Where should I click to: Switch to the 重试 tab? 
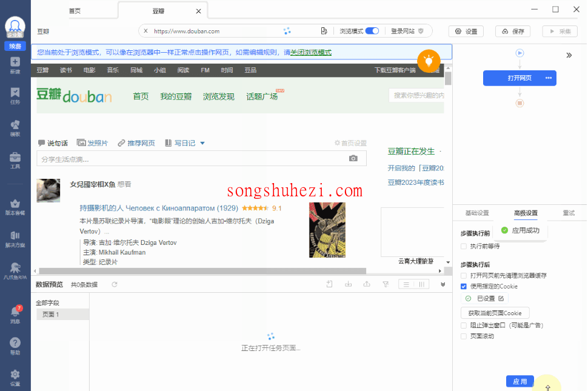coord(569,213)
